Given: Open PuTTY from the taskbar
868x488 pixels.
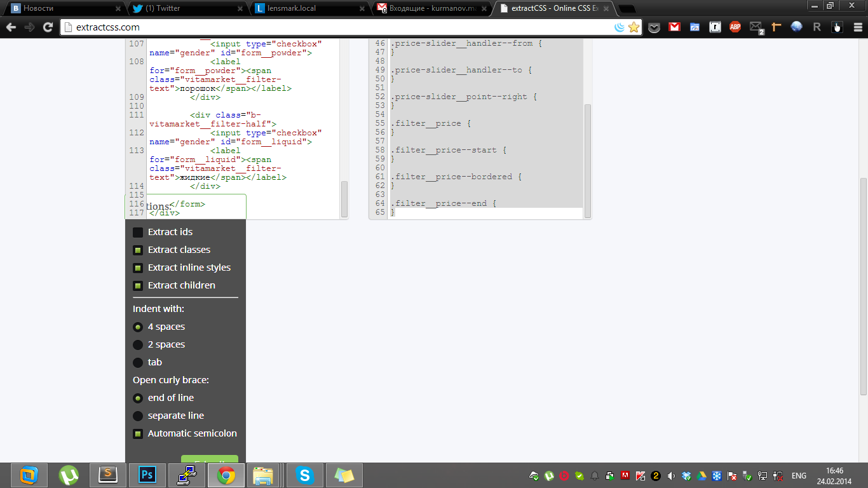Looking at the screenshot, I should tap(187, 475).
